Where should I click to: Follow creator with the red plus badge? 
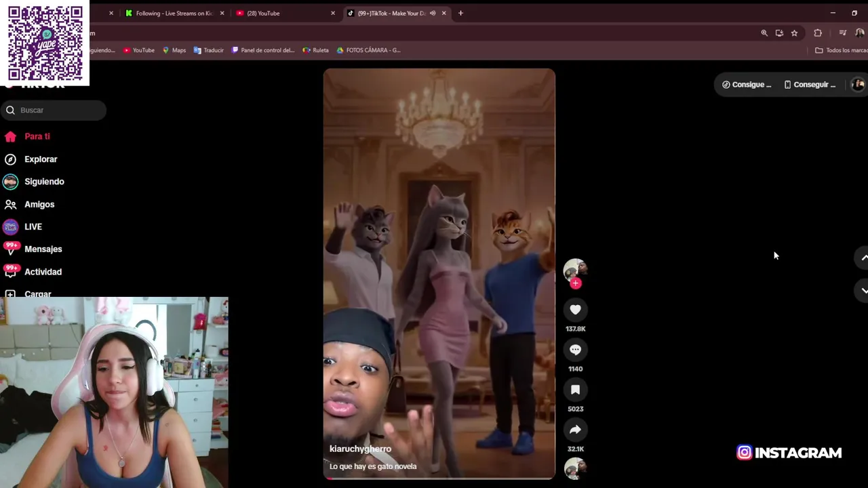tap(576, 283)
